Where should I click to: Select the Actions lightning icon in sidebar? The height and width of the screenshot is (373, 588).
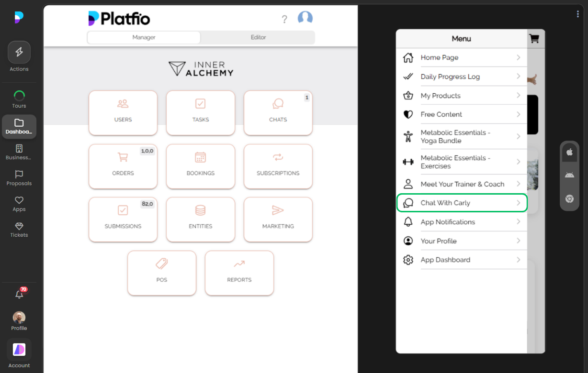(19, 52)
